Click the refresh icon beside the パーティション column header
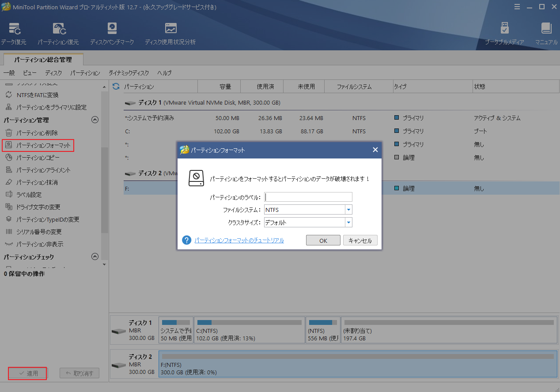 [x=116, y=87]
